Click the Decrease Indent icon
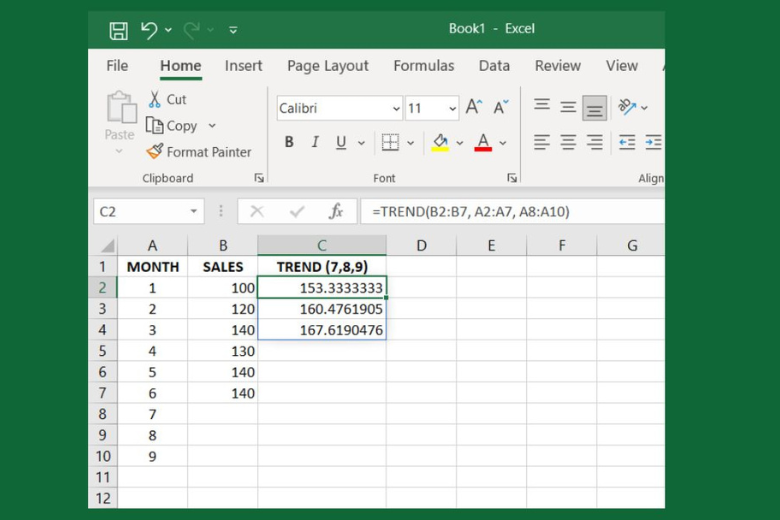This screenshot has height=520, width=780. click(627, 142)
